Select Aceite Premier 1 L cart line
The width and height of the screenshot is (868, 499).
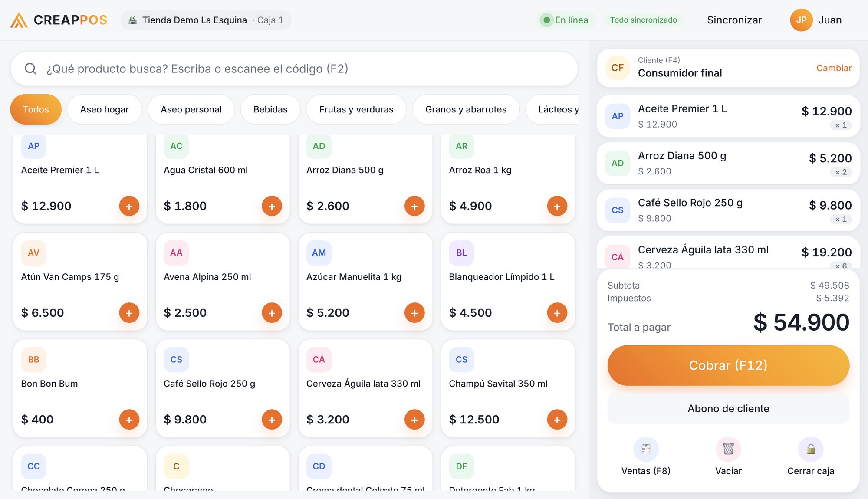pos(728,116)
